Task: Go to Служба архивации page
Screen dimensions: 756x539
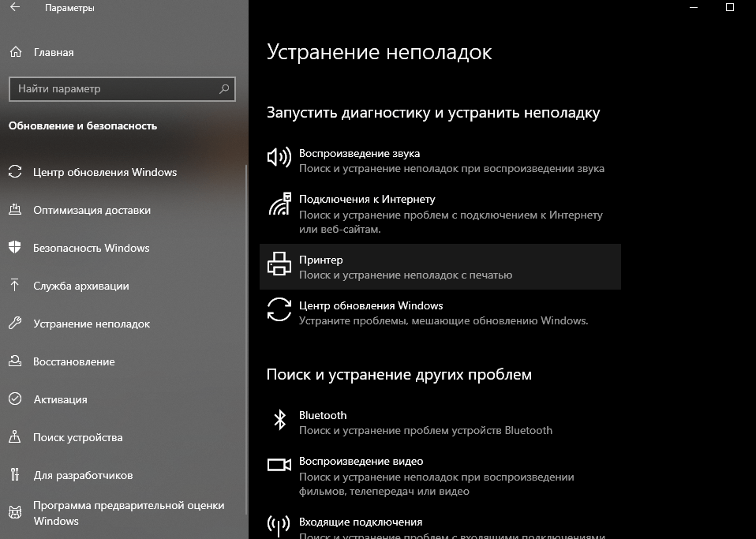Action: pyautogui.click(x=80, y=286)
